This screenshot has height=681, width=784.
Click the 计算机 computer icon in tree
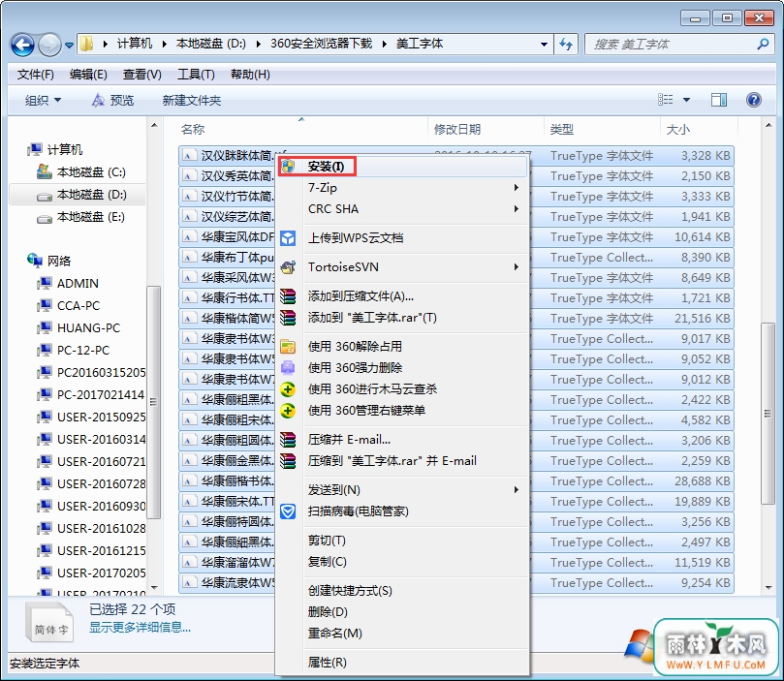[35, 149]
